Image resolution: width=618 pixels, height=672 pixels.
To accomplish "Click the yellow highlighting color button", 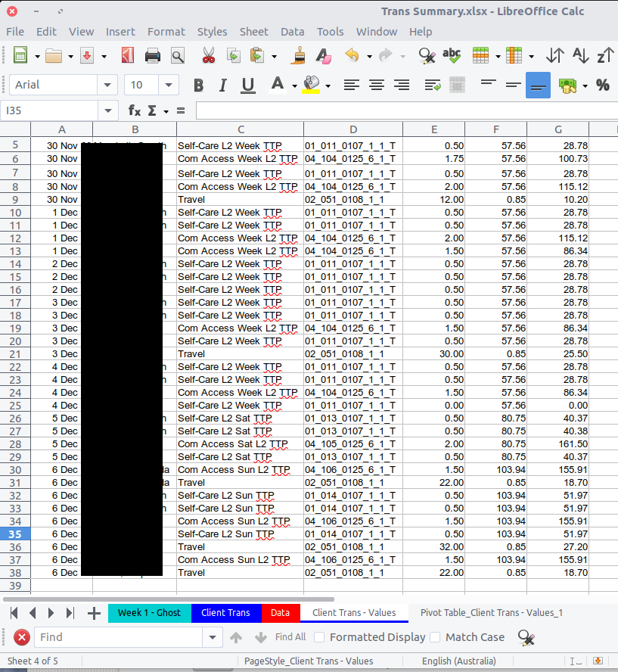I will (x=311, y=86).
